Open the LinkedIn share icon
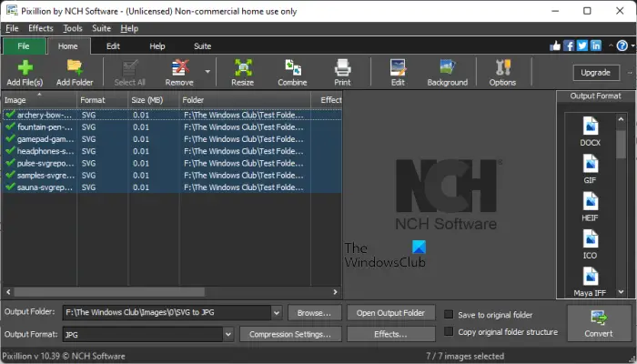Viewport: 637px width, 364px height. pyautogui.click(x=596, y=45)
